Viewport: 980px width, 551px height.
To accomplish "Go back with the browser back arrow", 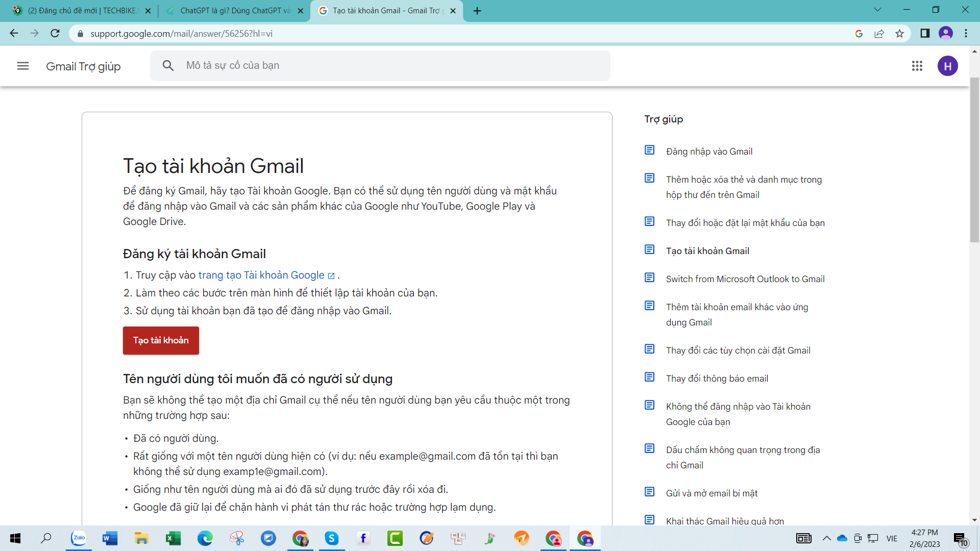I will pos(14,33).
